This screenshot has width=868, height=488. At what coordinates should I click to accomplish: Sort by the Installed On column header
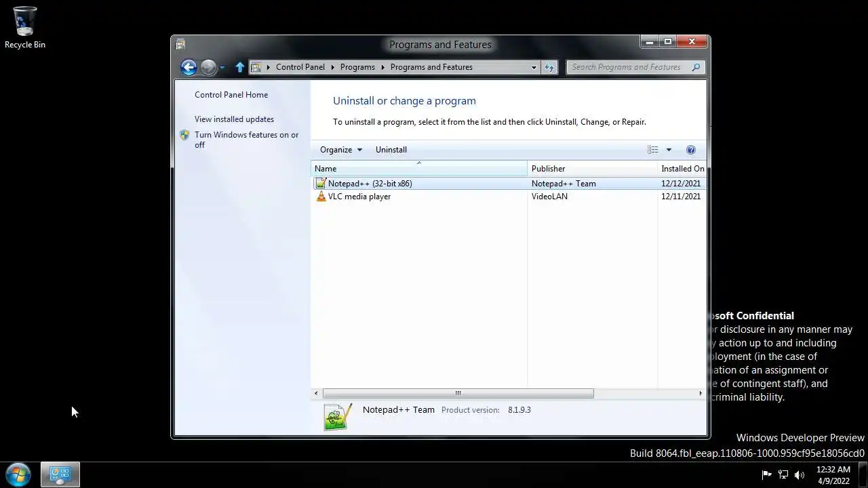click(x=682, y=169)
